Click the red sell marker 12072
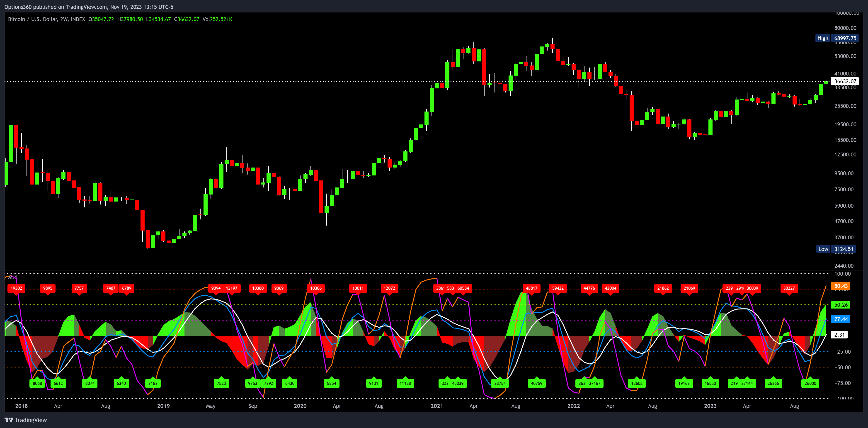 click(x=390, y=289)
